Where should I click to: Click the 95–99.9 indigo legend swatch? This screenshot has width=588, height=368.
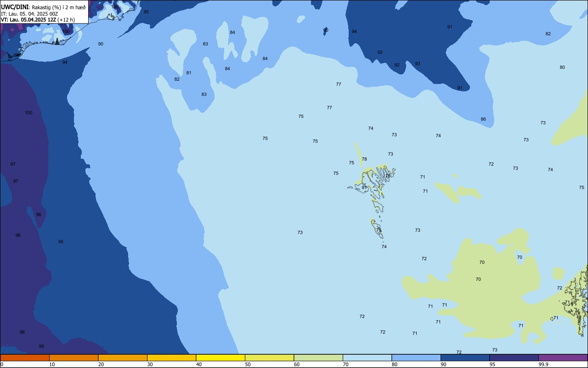coord(514,357)
